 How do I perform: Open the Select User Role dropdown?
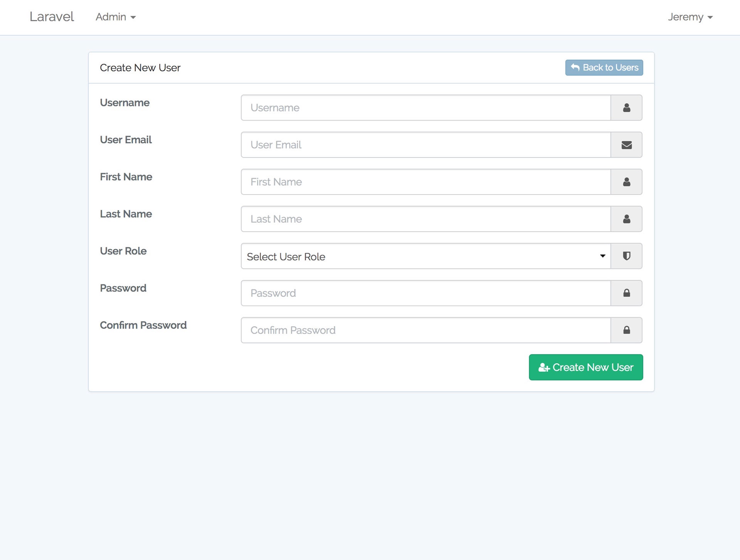tap(425, 256)
